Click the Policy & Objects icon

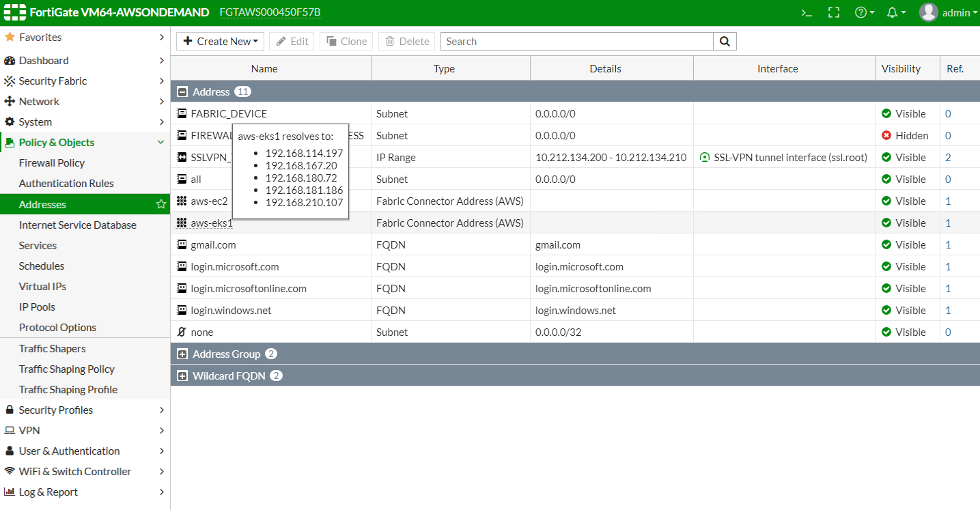[x=10, y=143]
